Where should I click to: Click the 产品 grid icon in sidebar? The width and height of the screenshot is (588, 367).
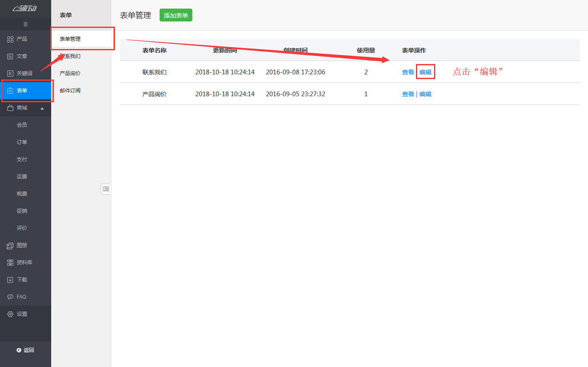click(10, 39)
